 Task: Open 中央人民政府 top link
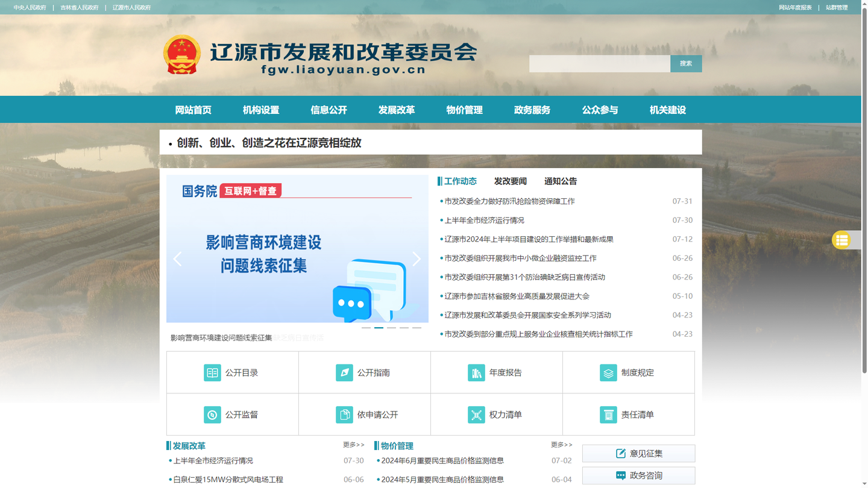pos(30,8)
